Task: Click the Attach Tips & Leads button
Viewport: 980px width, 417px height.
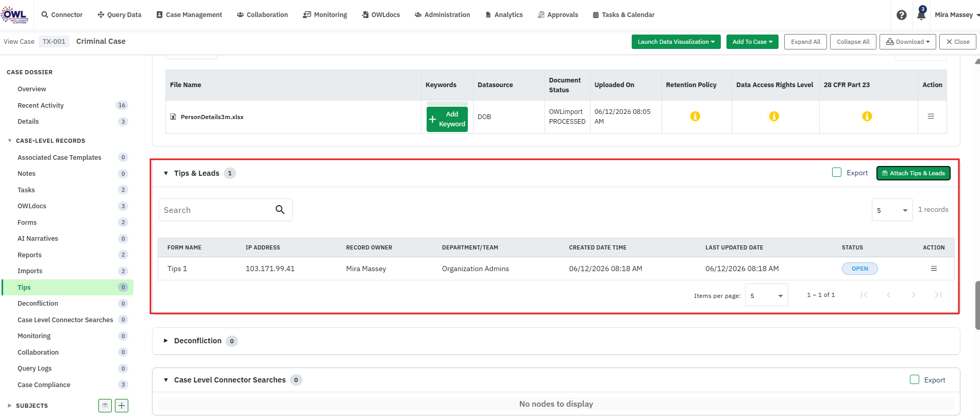Action: (x=914, y=173)
